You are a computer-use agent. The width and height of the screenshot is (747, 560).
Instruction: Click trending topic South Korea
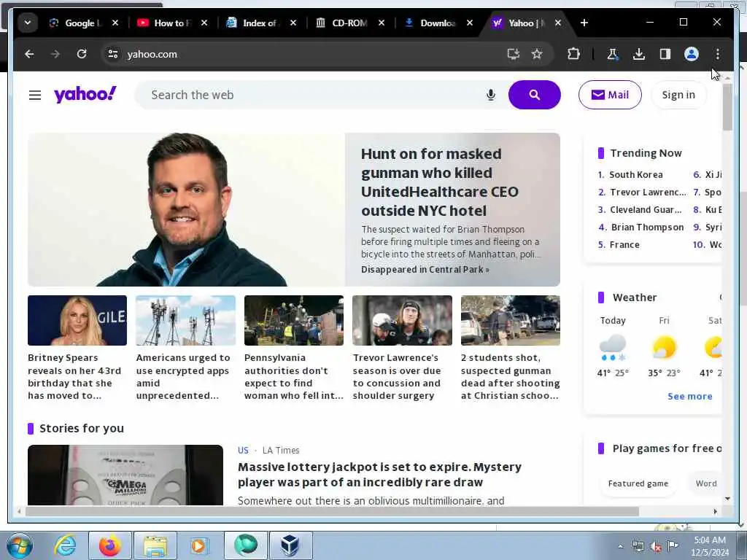(636, 175)
